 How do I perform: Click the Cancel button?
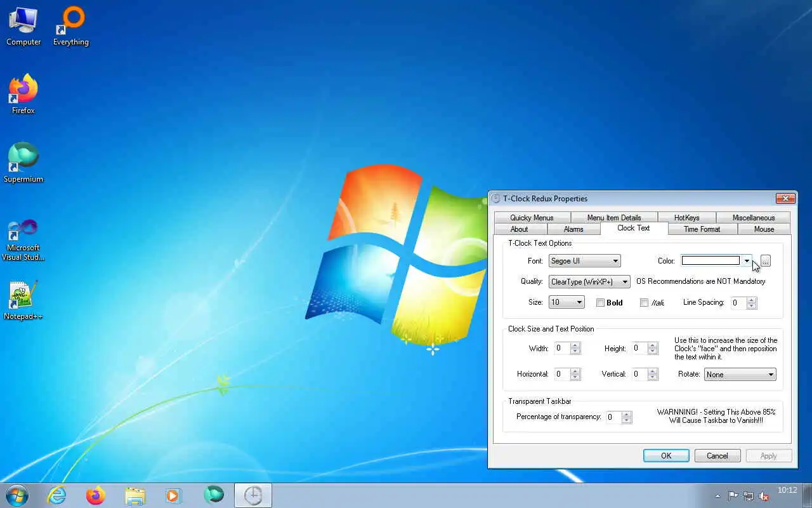717,456
